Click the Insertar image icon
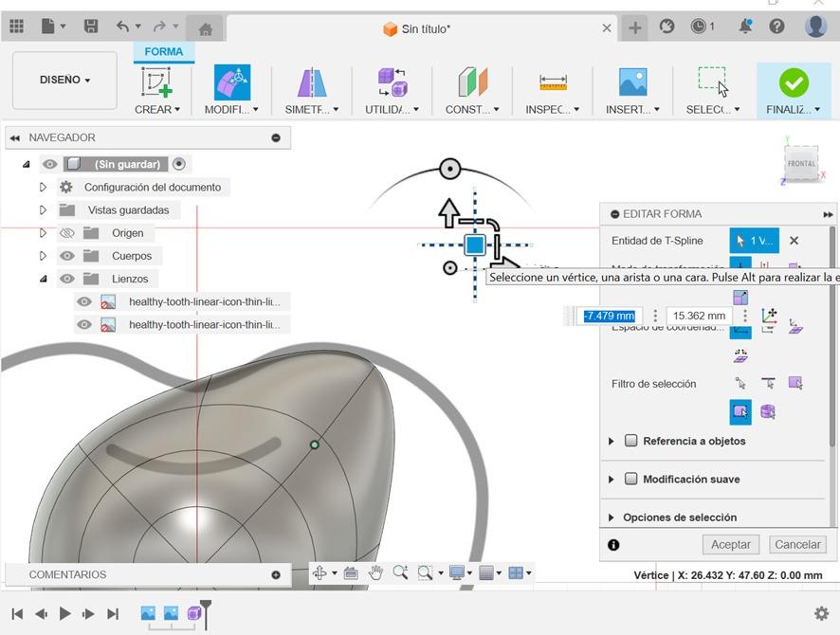The width and height of the screenshot is (840, 635). coord(632,82)
